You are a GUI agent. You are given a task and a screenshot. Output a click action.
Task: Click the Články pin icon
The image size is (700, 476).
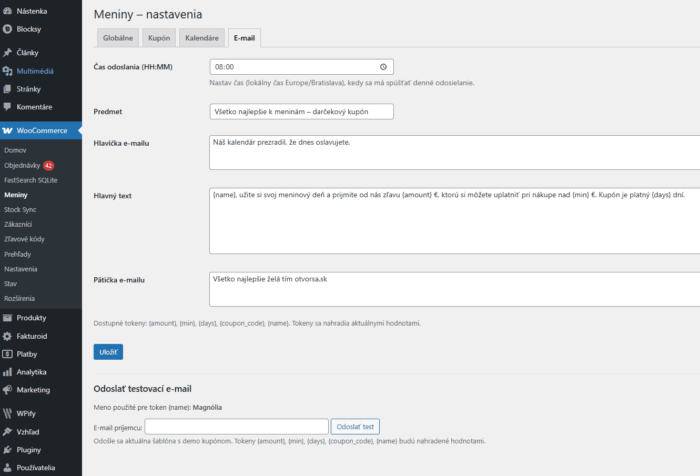pos(8,52)
